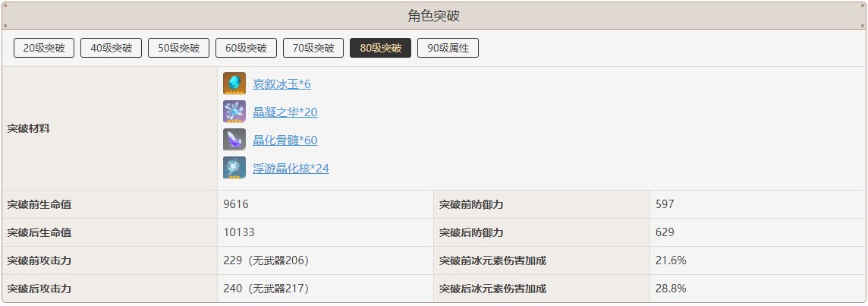Visit the 浮游晶化核*24 link
Viewport: 868px width, 306px height.
291,169
